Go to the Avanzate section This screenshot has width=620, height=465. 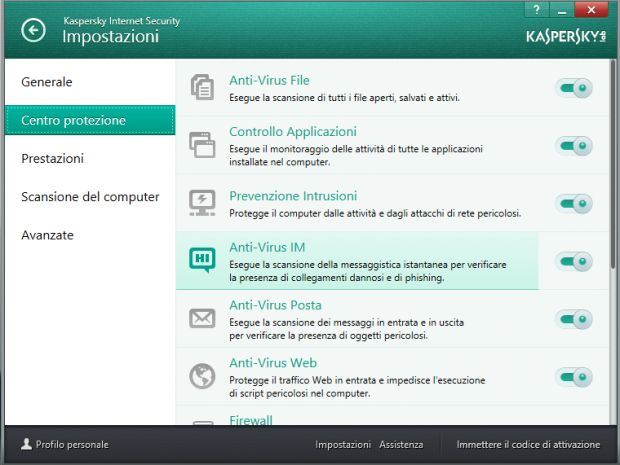point(90,235)
